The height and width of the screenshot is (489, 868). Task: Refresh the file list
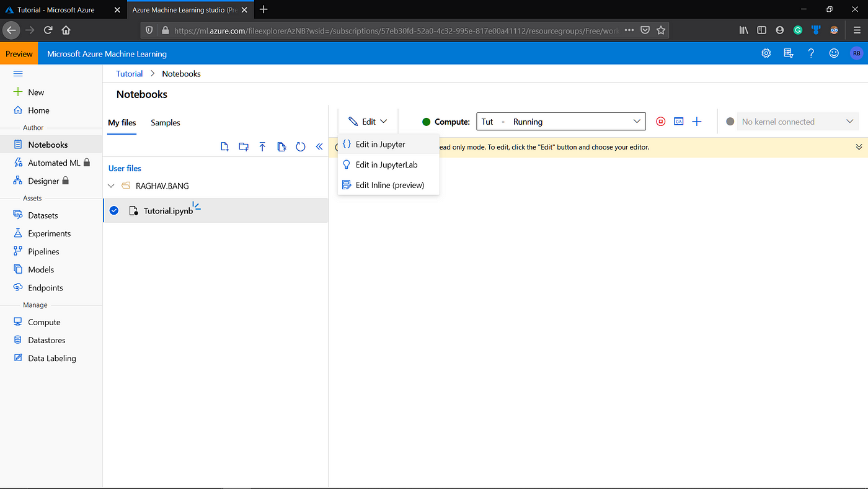coord(301,146)
